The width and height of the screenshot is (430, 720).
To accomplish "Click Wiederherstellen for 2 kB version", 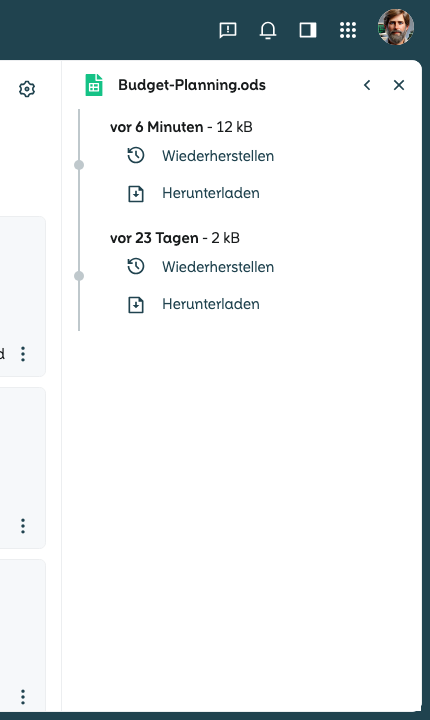I will tap(218, 267).
